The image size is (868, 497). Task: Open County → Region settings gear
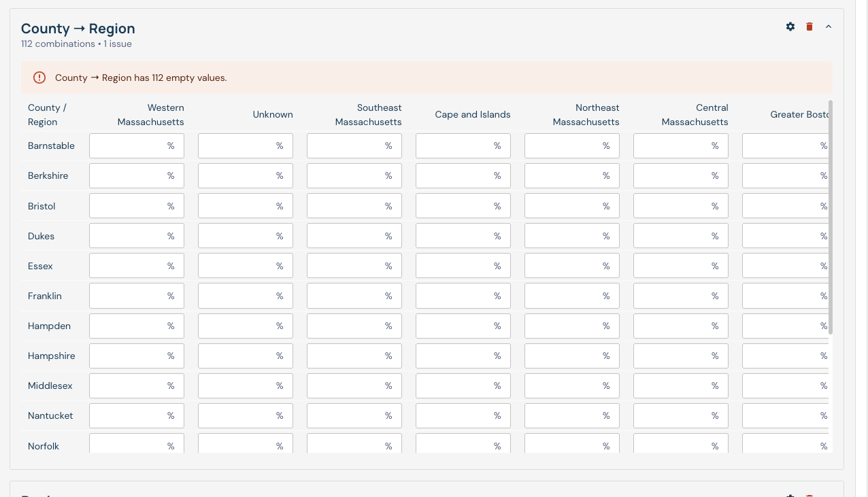pos(790,27)
